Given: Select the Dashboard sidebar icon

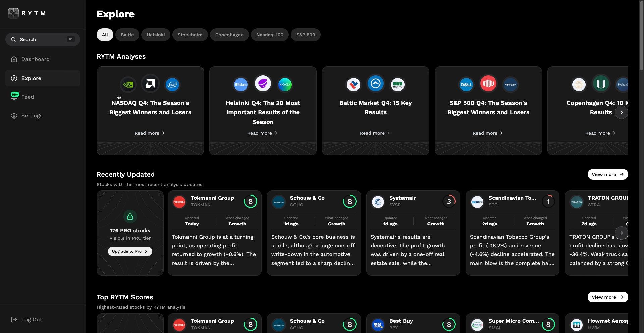Looking at the screenshot, I should pyautogui.click(x=14, y=59).
